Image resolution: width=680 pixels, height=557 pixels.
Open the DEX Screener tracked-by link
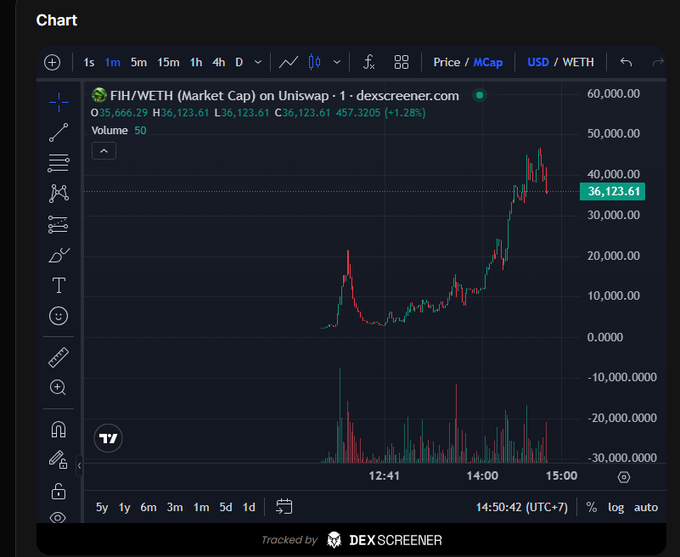[x=352, y=540]
